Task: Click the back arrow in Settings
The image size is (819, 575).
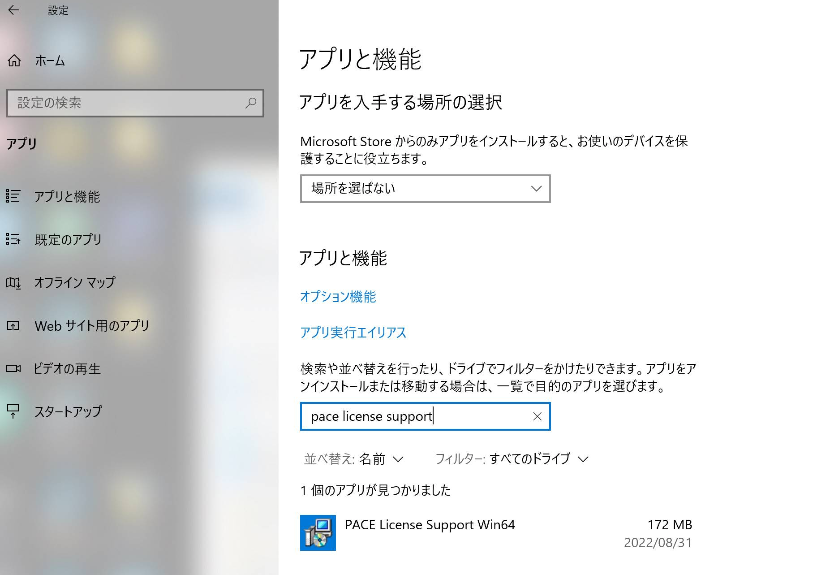Action: point(14,9)
